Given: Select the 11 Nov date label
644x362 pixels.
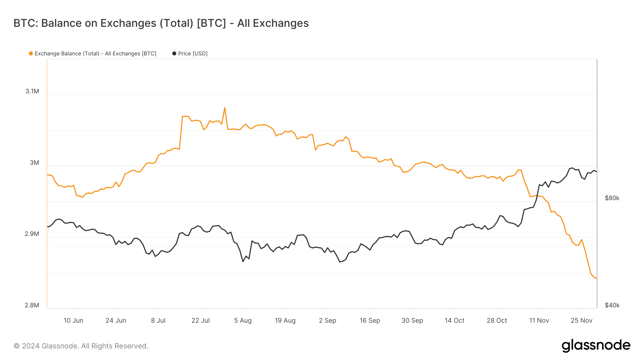Looking at the screenshot, I should pyautogui.click(x=539, y=321).
